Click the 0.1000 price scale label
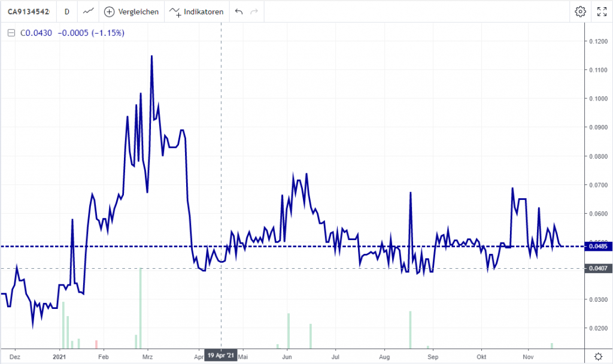The image size is (613, 364). tap(597, 99)
